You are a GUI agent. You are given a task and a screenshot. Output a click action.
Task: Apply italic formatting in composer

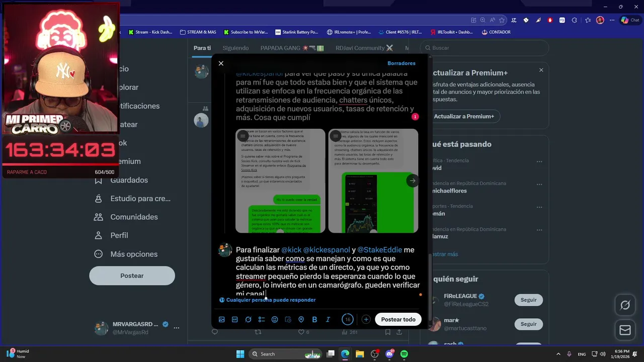(328, 319)
